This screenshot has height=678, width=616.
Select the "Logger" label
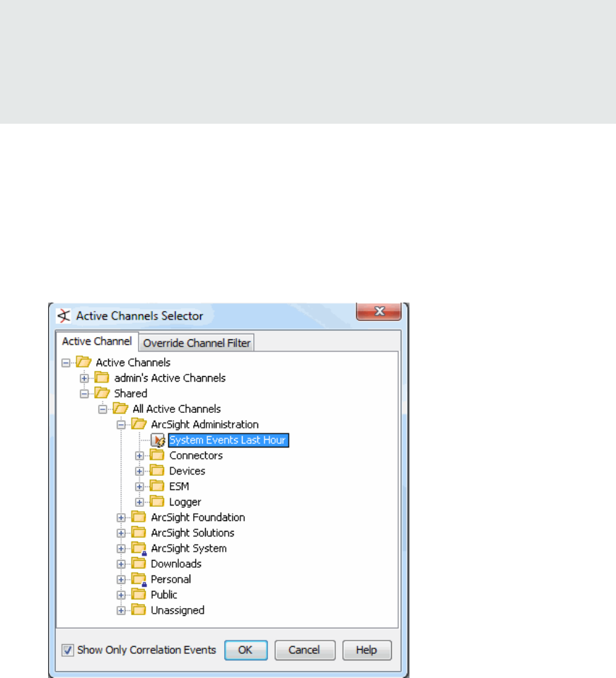coord(185,502)
